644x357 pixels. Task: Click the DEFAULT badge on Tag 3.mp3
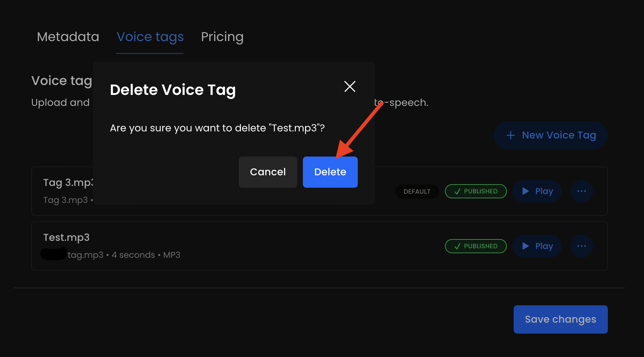click(x=417, y=192)
